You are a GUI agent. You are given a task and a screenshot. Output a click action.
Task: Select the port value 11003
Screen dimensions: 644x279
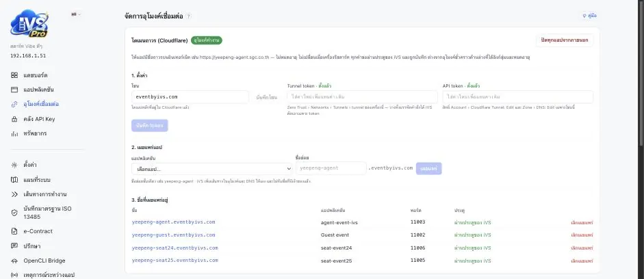click(x=417, y=222)
